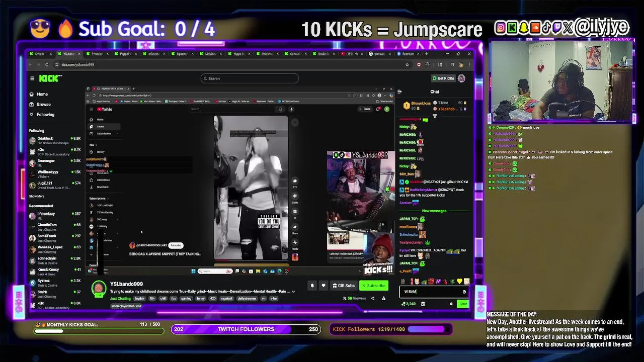Toggle follow heart button
The image size is (644, 362).
[324, 286]
